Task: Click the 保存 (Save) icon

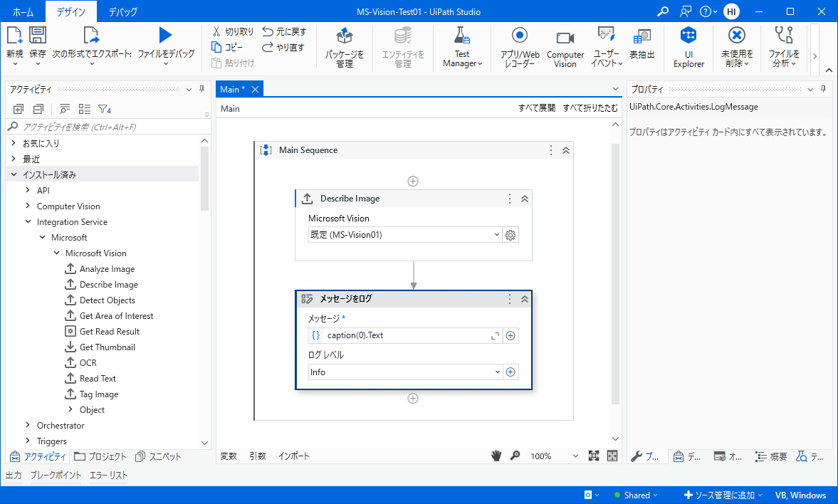Action: tap(38, 36)
